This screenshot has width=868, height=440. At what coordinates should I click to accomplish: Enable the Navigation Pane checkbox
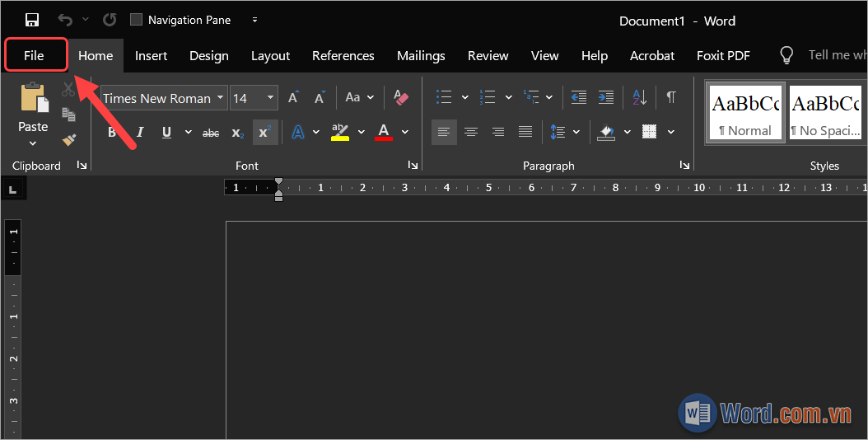click(137, 20)
